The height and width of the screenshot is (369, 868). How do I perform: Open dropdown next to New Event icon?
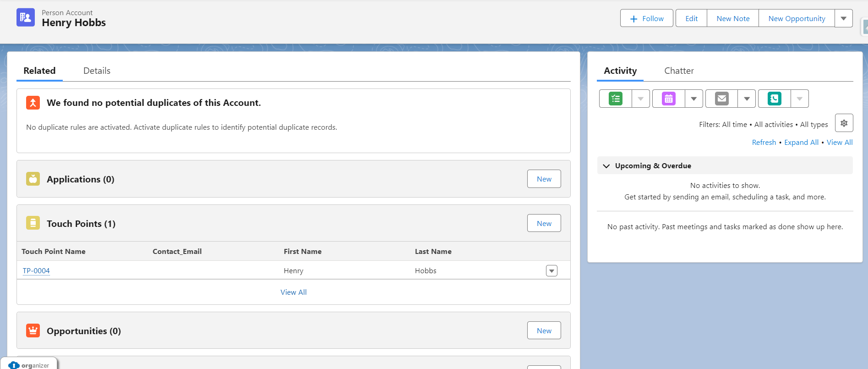693,99
